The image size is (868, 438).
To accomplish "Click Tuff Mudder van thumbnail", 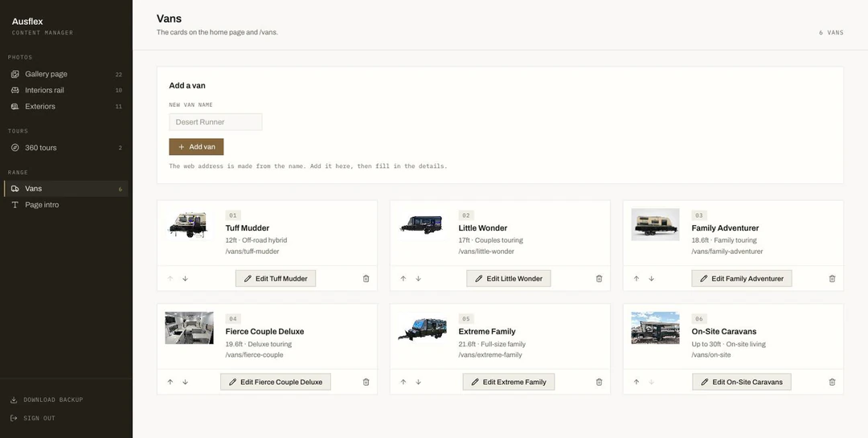I will tap(189, 224).
